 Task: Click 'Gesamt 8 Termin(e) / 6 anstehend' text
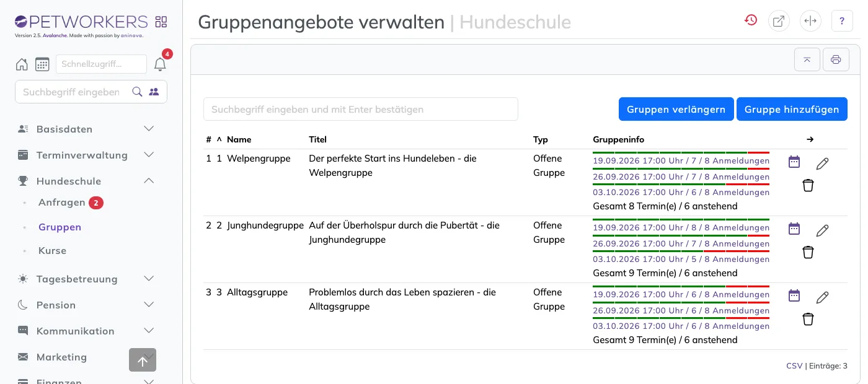(x=665, y=206)
